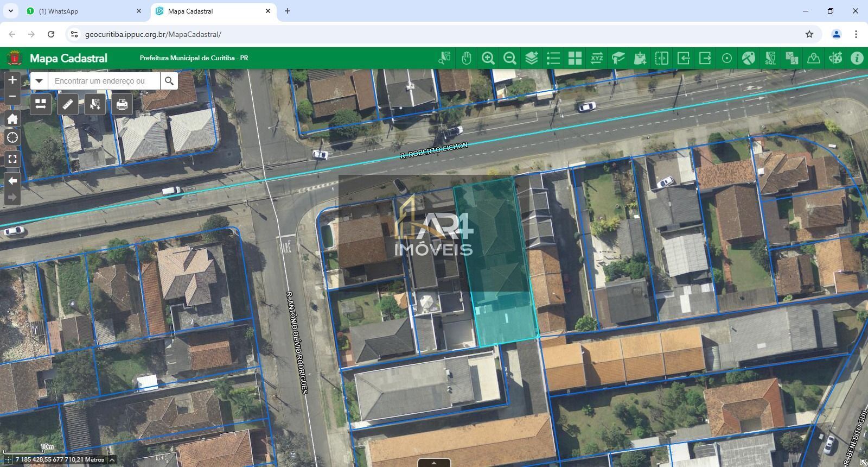Toggle my location tracking button
Screen dimensions: 868x467
(x=12, y=138)
